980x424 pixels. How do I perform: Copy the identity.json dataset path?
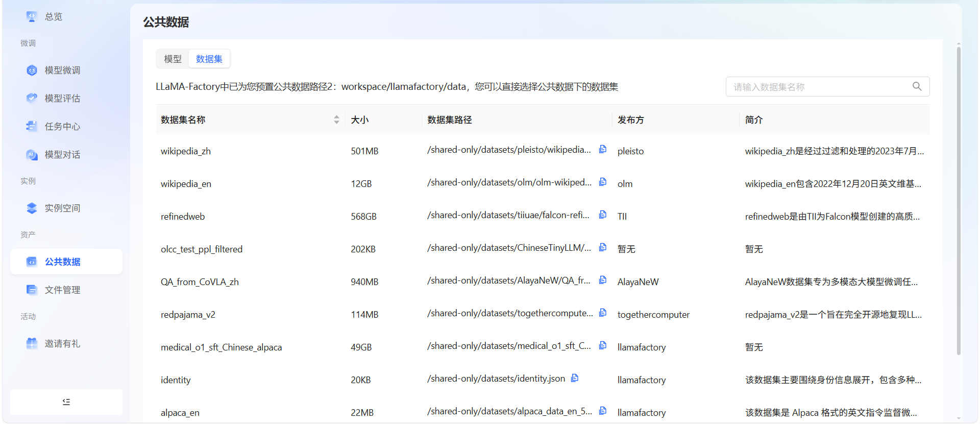tap(575, 378)
